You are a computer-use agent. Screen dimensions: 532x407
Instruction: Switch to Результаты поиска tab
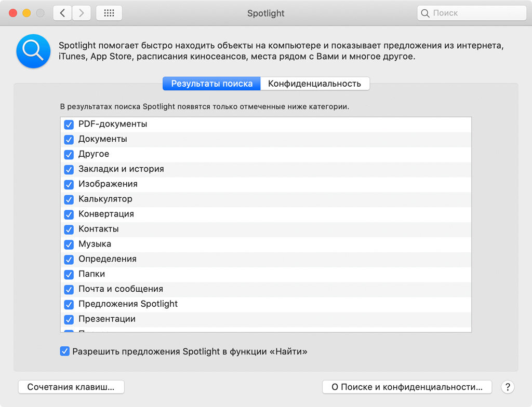point(212,84)
